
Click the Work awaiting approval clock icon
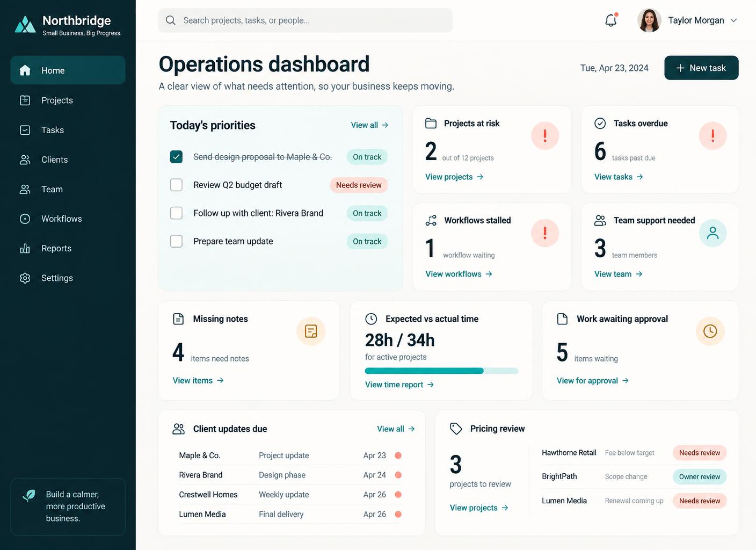710,331
